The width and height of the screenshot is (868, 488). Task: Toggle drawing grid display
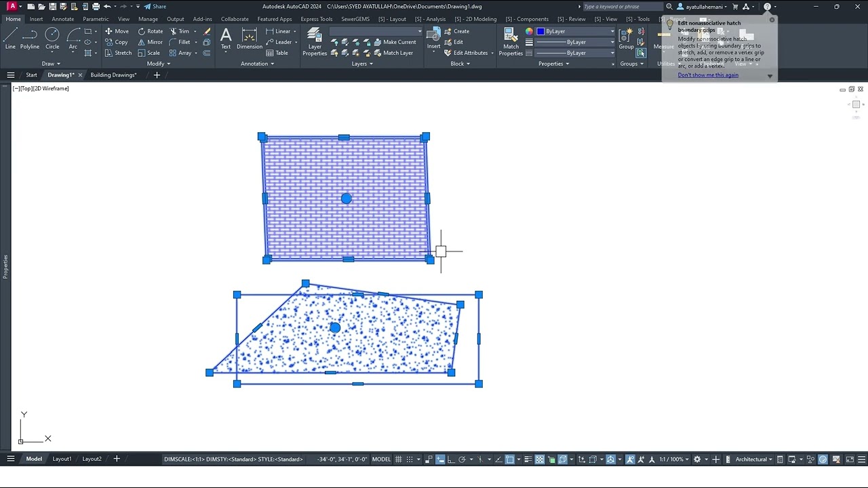pyautogui.click(x=399, y=459)
